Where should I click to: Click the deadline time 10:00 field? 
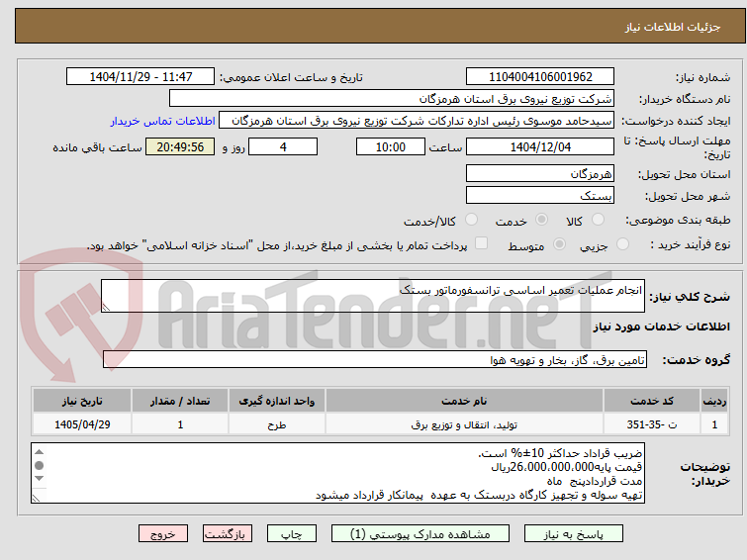391,146
